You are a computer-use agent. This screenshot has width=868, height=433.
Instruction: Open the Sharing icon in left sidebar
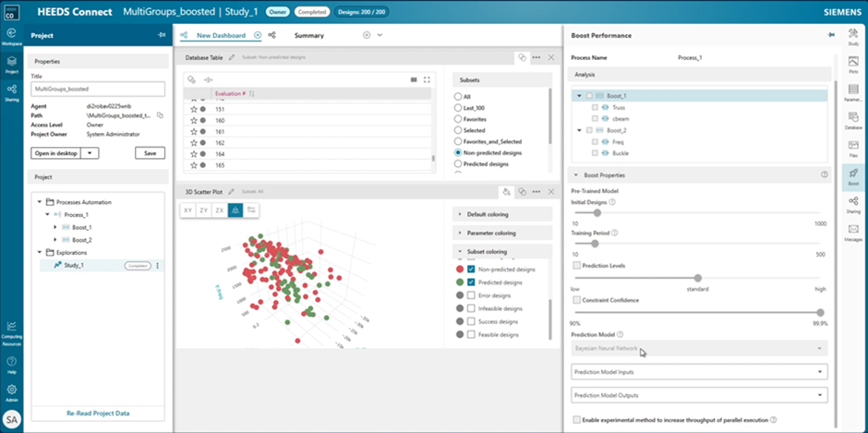tap(12, 92)
